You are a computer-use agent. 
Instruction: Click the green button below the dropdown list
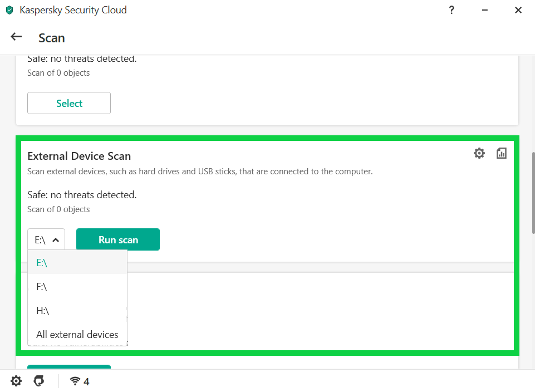click(69, 367)
